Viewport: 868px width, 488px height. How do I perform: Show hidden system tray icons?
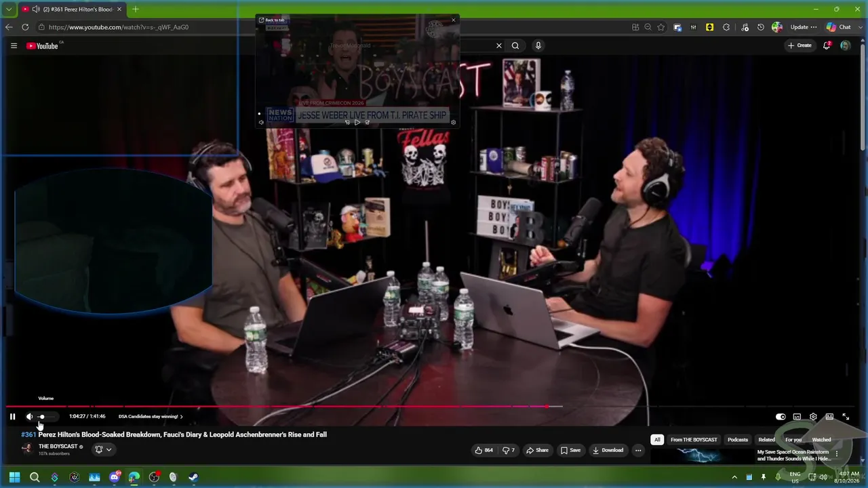coord(734,477)
